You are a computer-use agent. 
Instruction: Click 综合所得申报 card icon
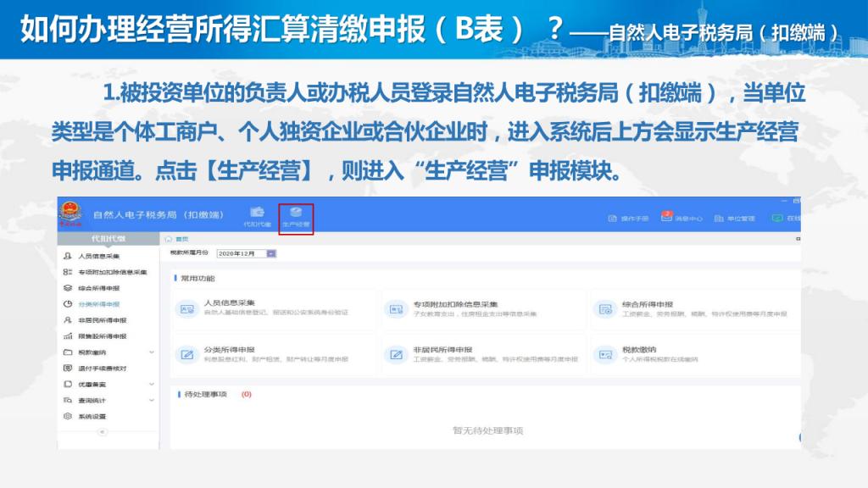click(605, 309)
